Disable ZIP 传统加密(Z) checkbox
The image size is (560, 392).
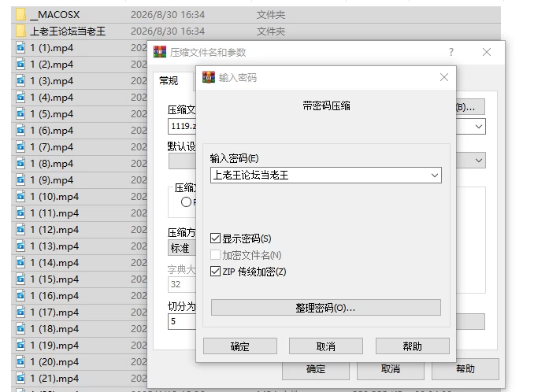click(215, 272)
